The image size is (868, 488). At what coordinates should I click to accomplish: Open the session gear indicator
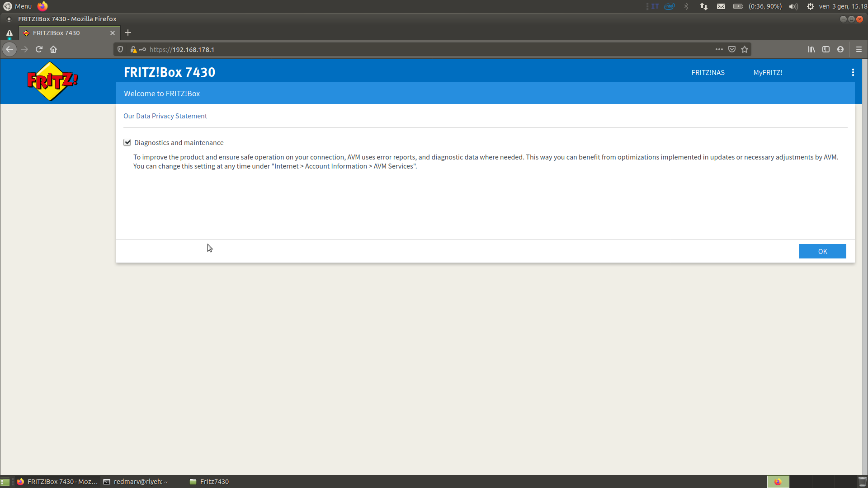coord(811,6)
